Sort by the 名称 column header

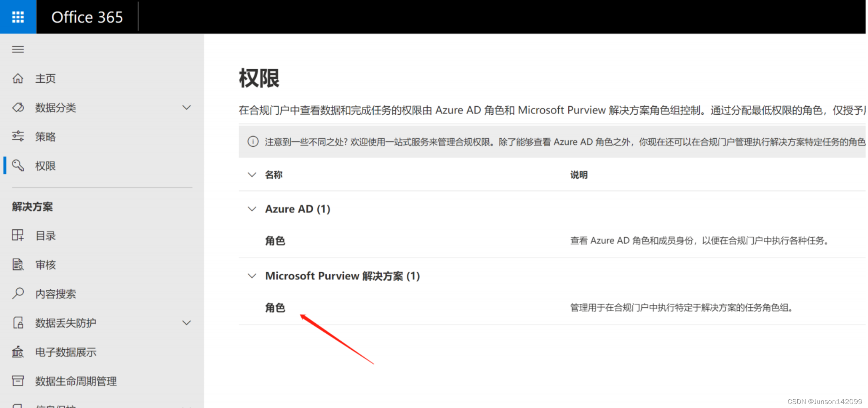(x=274, y=175)
